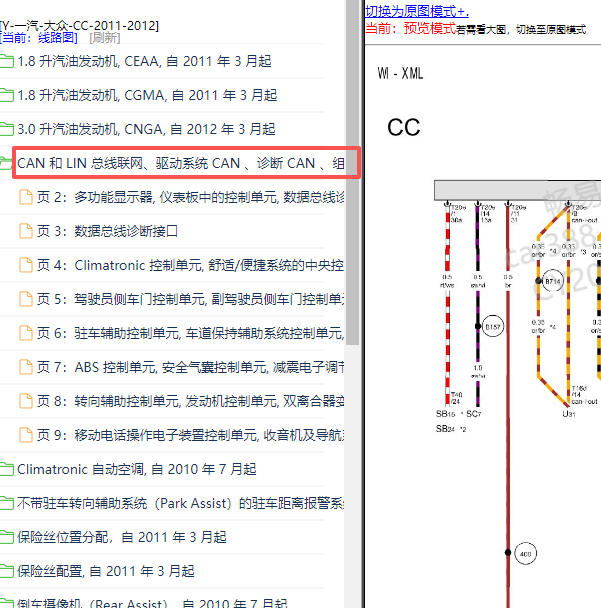Click the SB24 fuse label

pyautogui.click(x=446, y=429)
